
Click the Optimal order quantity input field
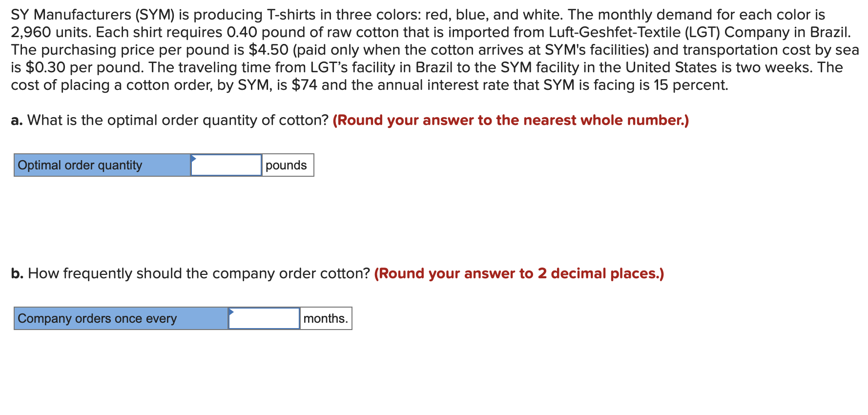pos(226,165)
